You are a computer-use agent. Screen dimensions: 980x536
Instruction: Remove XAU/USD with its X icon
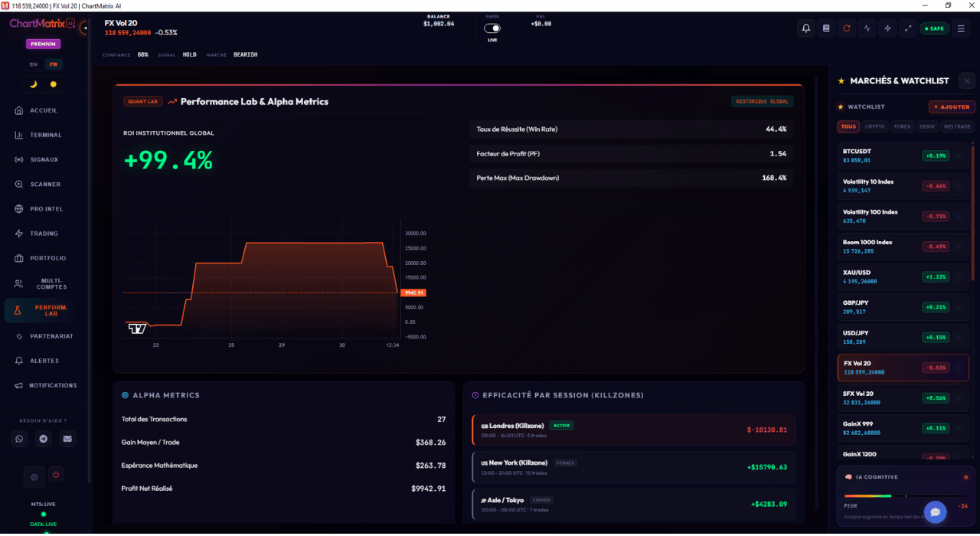point(959,276)
